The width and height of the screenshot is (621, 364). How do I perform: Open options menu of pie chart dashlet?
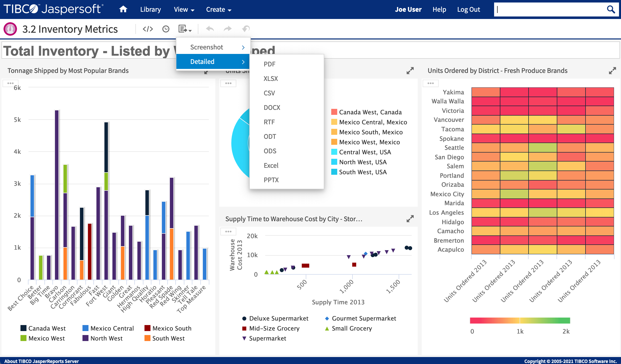pos(228,83)
